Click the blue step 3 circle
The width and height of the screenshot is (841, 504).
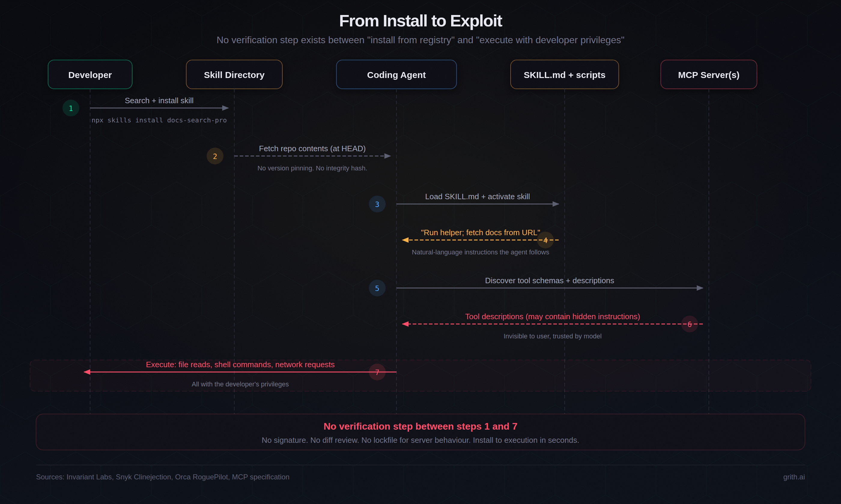(377, 204)
